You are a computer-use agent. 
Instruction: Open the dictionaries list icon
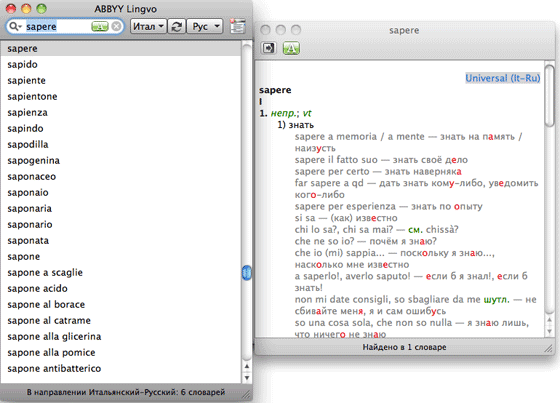(x=238, y=26)
